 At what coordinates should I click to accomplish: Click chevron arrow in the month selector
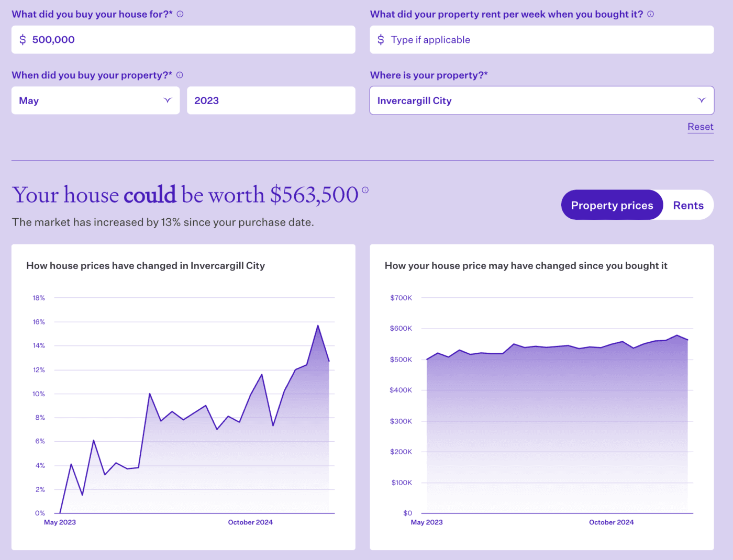tap(168, 100)
